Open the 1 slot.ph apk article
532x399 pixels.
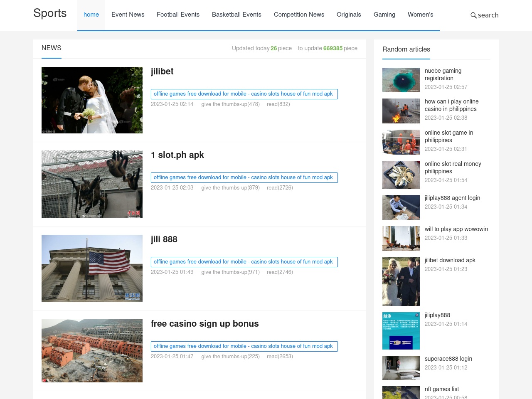pyautogui.click(x=177, y=155)
